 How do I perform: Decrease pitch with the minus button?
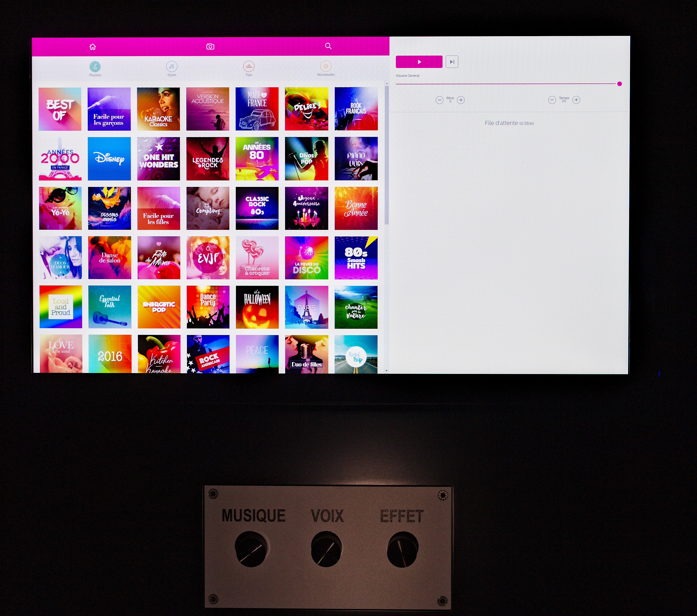pos(440,100)
